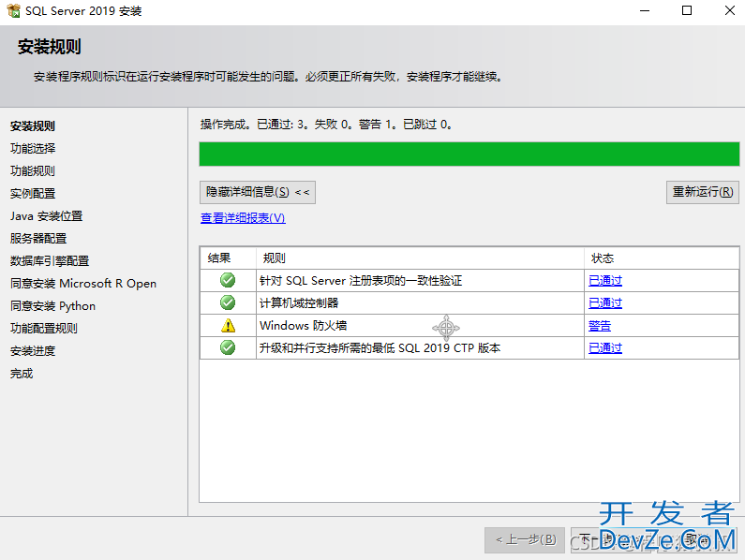The height and width of the screenshot is (560, 745).
Task: Select Java 安装位置 step in sidebar
Action: 47,216
